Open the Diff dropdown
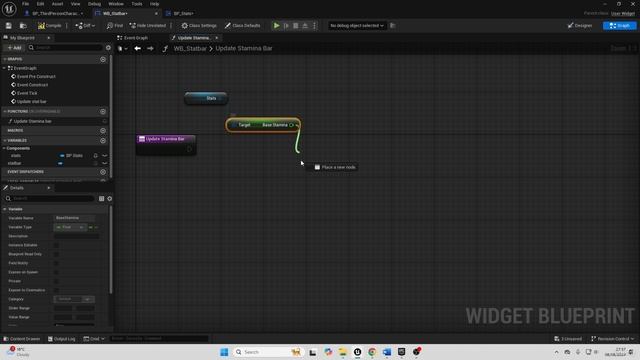This screenshot has height=360, width=640. [85, 26]
